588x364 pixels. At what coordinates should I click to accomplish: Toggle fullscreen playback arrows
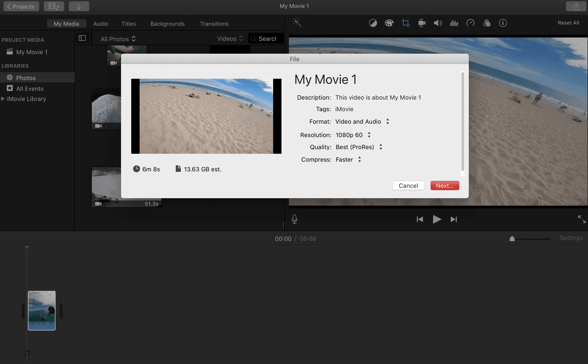[x=582, y=219]
